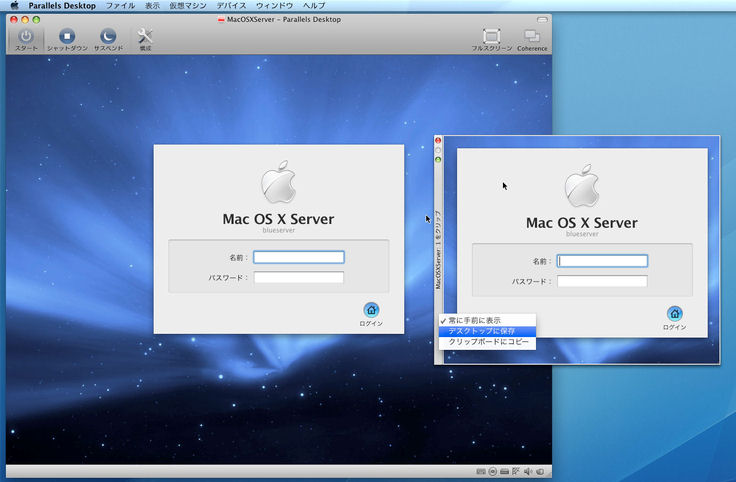Open the 表示 (View) menu

pos(152,6)
